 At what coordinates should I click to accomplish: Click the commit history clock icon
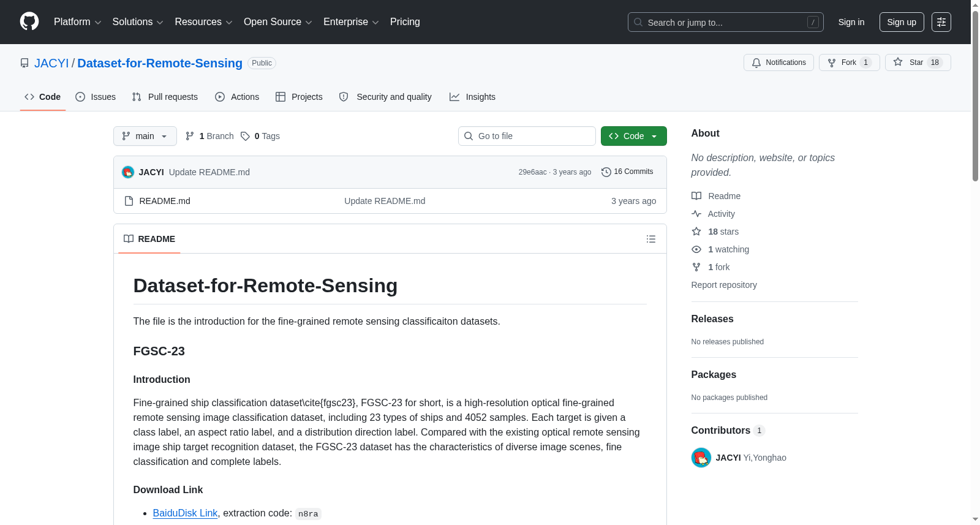[606, 172]
